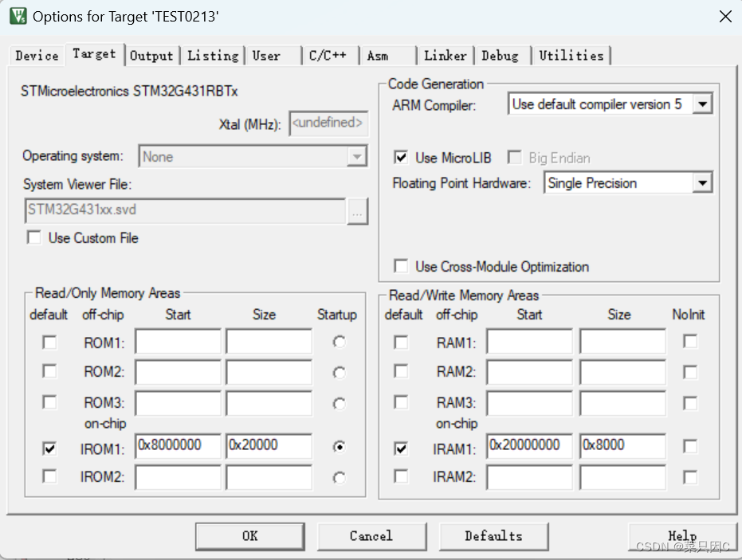Enable NoInit for IRAM1
The height and width of the screenshot is (560, 742).
tap(690, 446)
